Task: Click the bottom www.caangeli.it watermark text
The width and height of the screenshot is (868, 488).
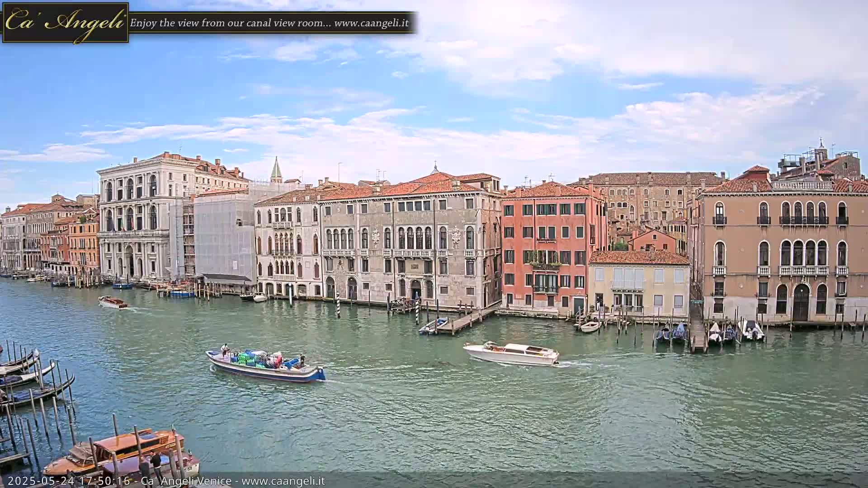Action: click(283, 481)
